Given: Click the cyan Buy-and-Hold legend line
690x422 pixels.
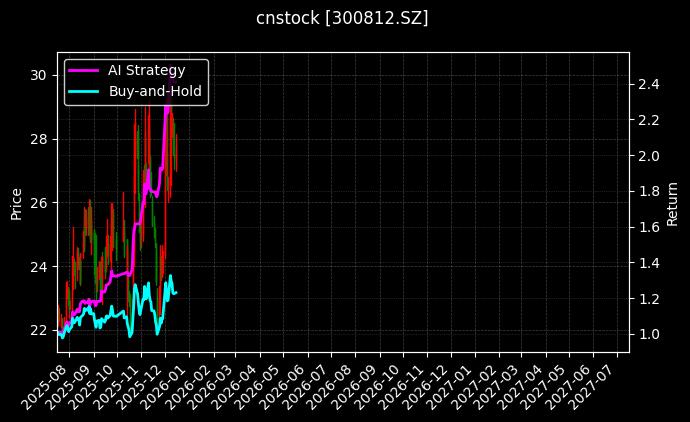Looking at the screenshot, I should pyautogui.click(x=84, y=91).
